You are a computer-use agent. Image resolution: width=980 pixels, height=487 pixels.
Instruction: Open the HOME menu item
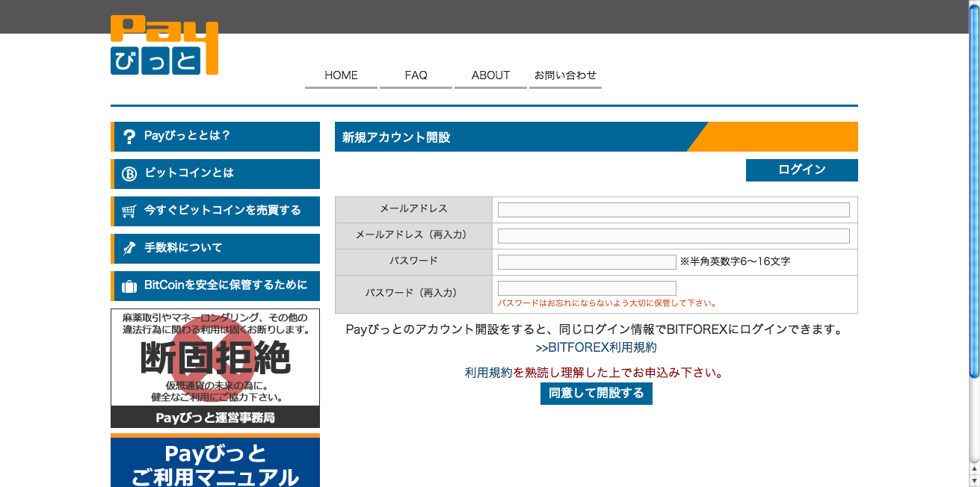pos(341,75)
